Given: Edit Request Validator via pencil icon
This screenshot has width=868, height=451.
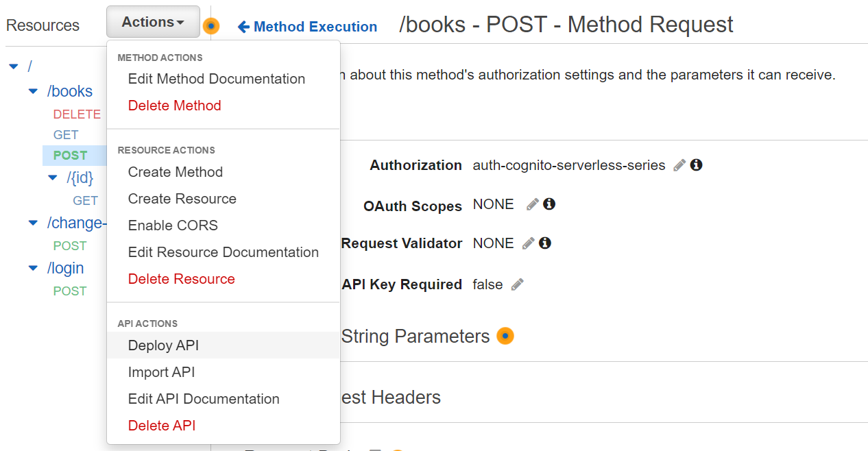Looking at the screenshot, I should pyautogui.click(x=528, y=243).
